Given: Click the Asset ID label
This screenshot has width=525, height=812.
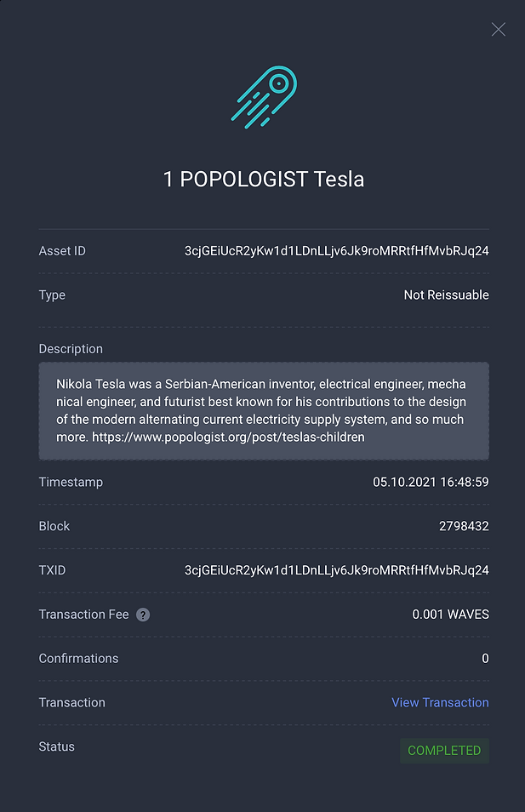Looking at the screenshot, I should click(x=62, y=251).
